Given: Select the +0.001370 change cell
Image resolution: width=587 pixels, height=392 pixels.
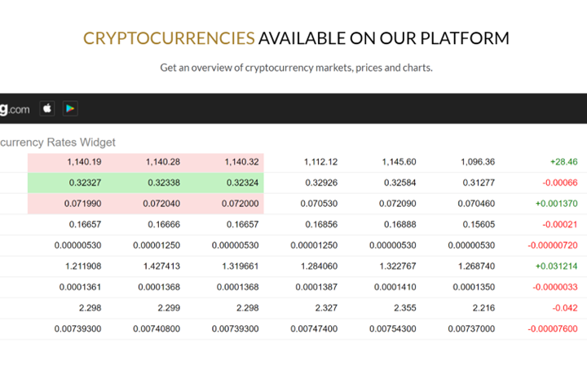Looking at the screenshot, I should coord(556,204).
